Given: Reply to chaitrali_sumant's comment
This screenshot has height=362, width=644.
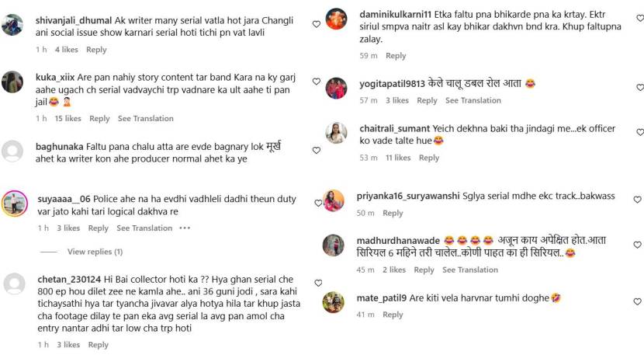Looking at the screenshot, I should tap(429, 158).
